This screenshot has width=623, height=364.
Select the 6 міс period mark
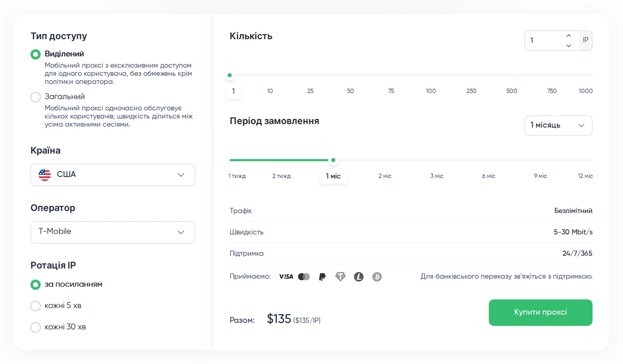click(489, 176)
